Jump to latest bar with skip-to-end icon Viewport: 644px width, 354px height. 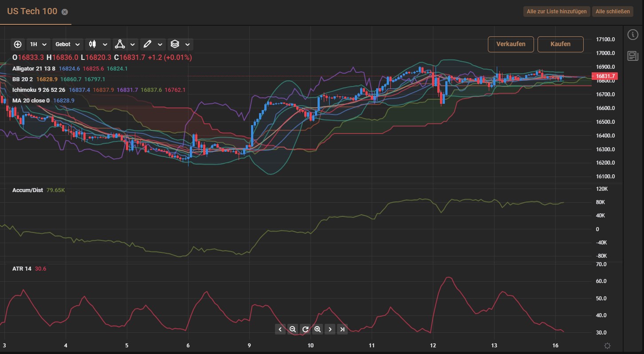point(342,329)
